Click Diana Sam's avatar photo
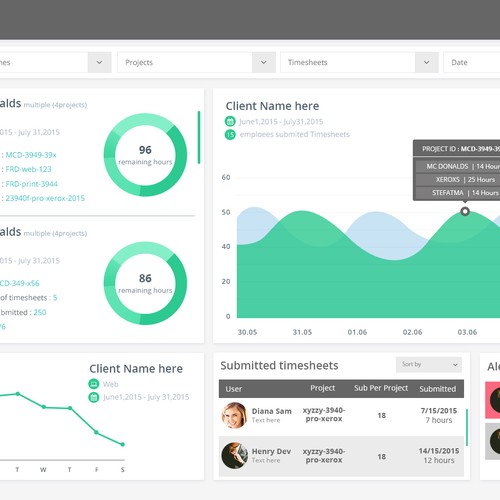This screenshot has width=500, height=500. tap(235, 415)
